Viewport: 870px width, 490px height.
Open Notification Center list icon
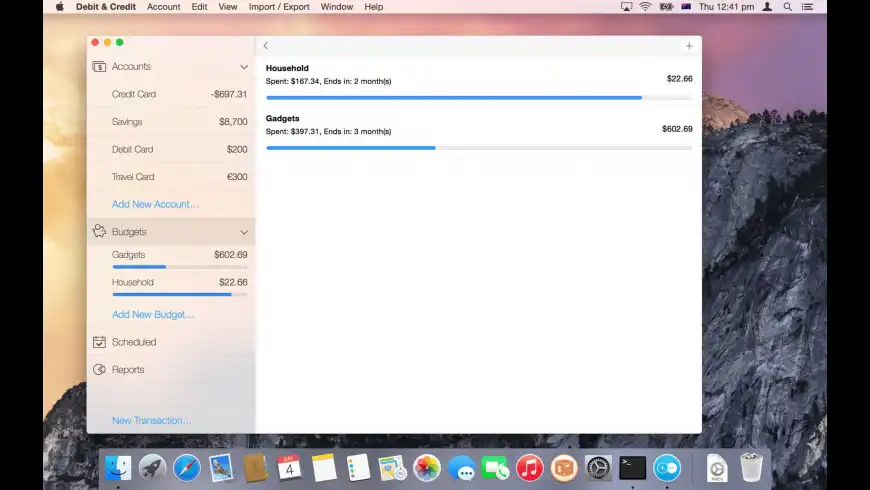click(x=807, y=7)
